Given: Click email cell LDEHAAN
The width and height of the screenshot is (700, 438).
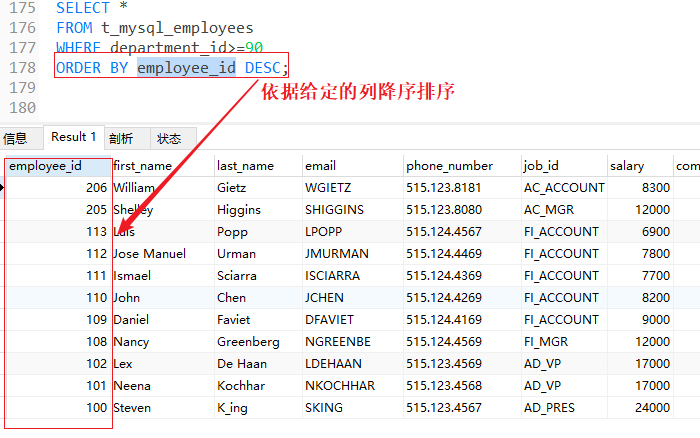Looking at the screenshot, I should (353, 363).
